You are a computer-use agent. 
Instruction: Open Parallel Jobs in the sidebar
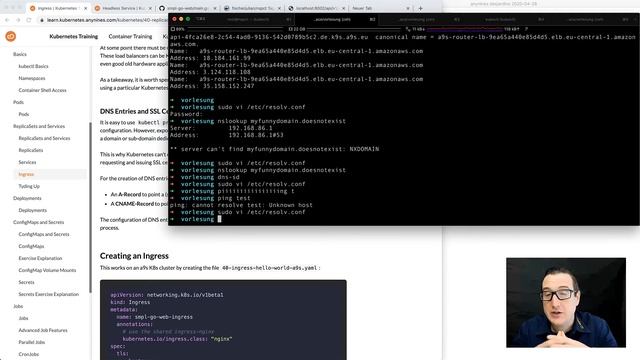(32, 342)
